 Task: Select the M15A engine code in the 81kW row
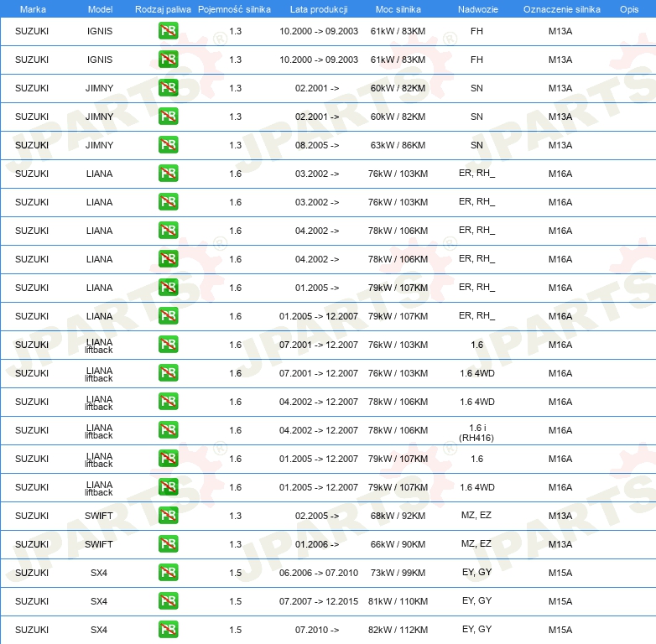tap(560, 601)
